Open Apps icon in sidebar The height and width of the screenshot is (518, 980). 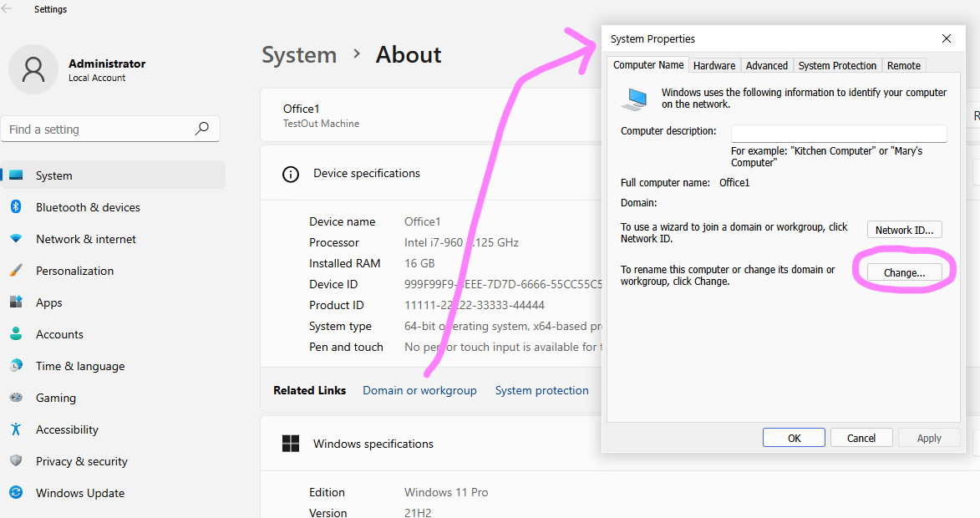pos(16,302)
